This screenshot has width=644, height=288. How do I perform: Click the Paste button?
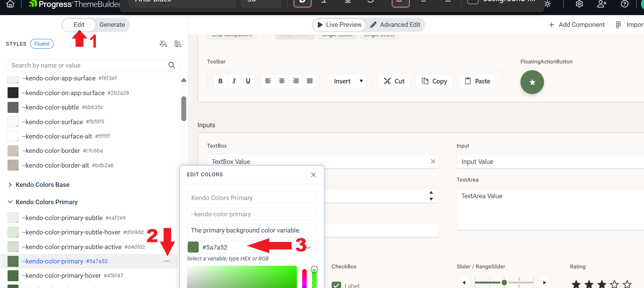pos(477,81)
